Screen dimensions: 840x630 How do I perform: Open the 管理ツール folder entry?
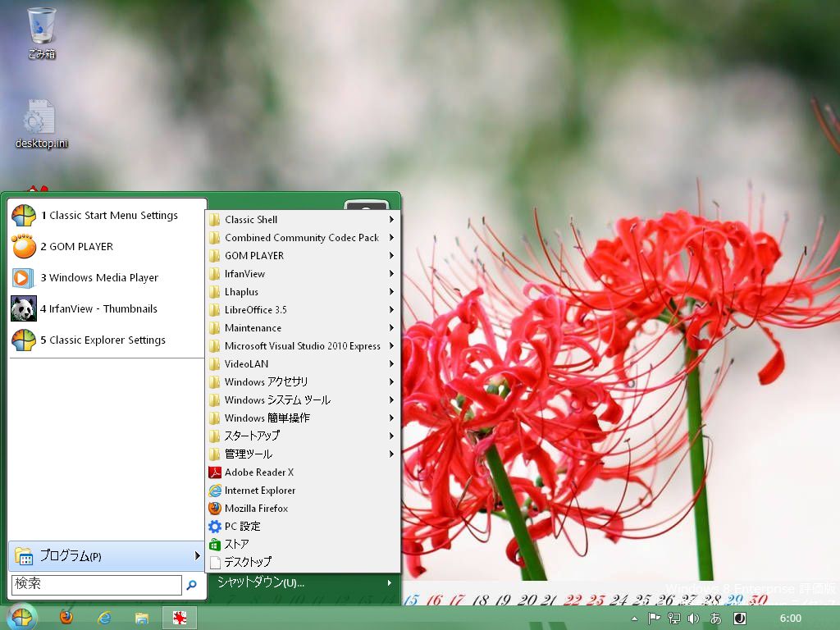click(302, 454)
